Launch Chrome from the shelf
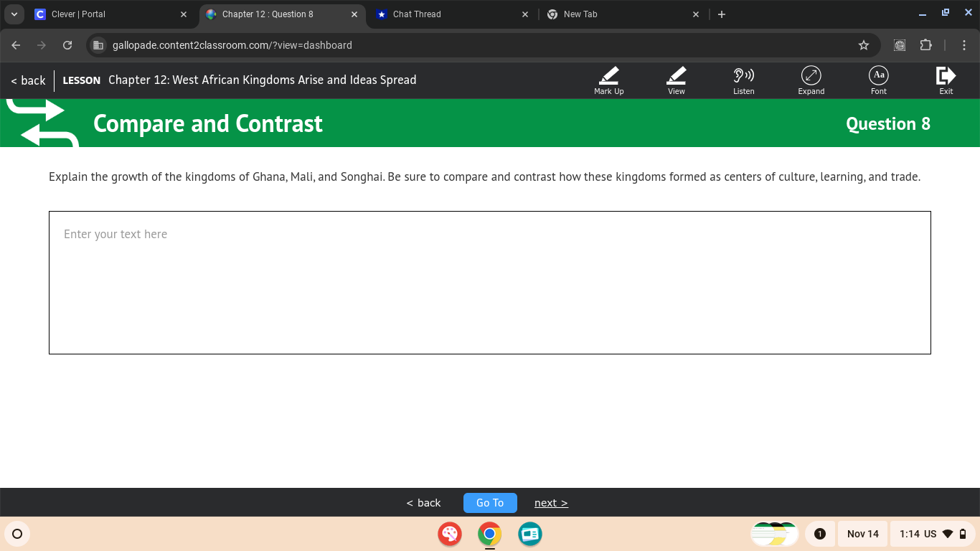 coord(489,534)
